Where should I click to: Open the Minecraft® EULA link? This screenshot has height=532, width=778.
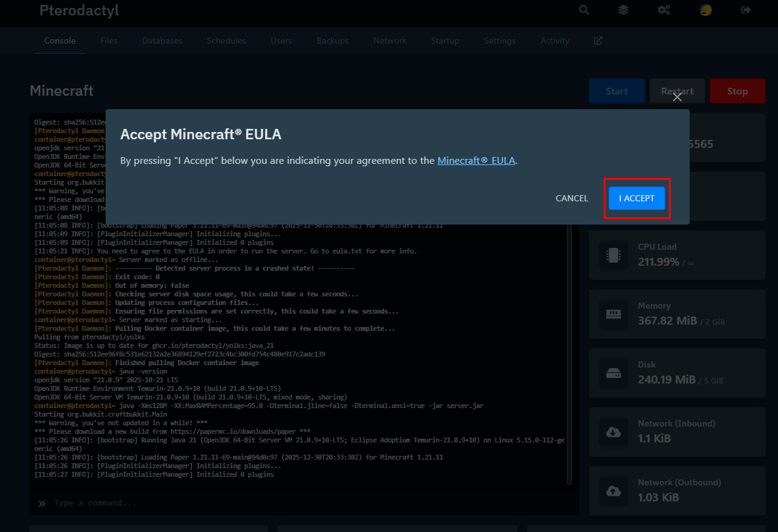point(476,161)
